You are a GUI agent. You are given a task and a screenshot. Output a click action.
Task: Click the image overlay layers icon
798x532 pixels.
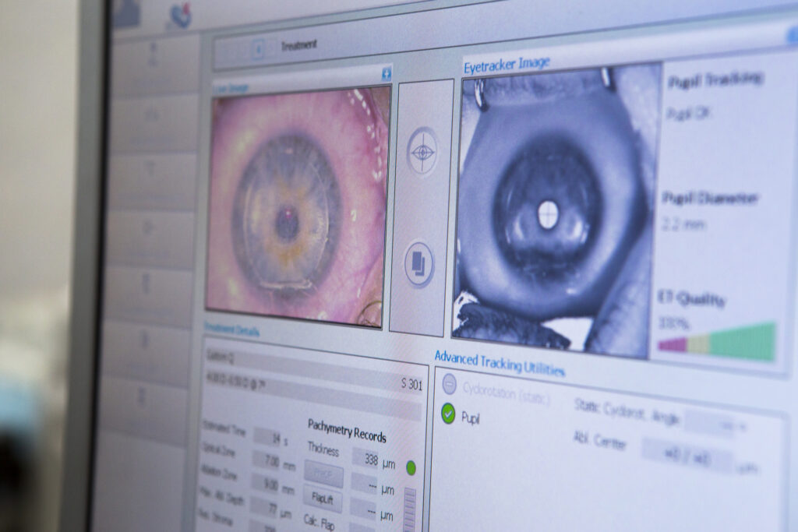(420, 265)
